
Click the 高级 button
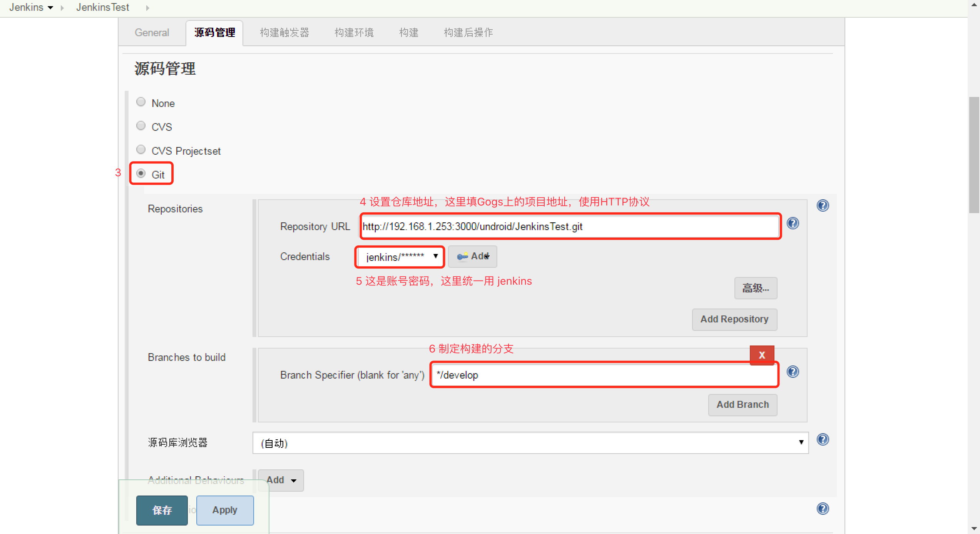[756, 287]
